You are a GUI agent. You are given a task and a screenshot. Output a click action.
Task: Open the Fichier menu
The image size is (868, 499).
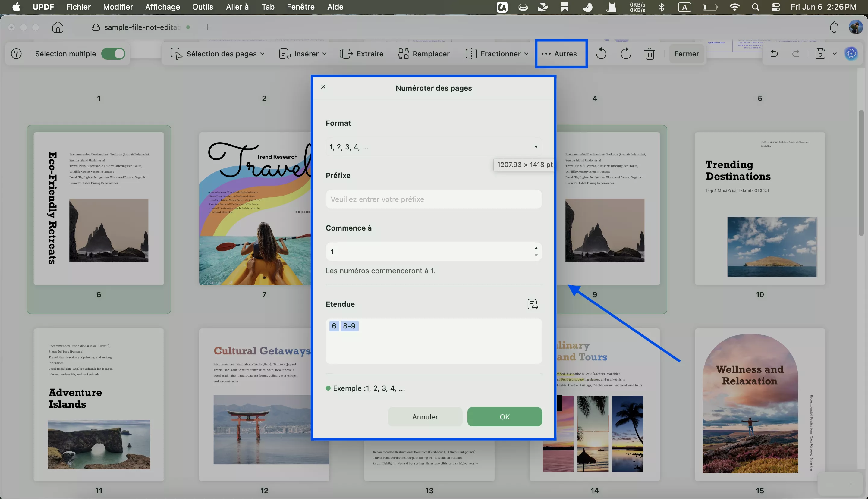click(x=78, y=7)
